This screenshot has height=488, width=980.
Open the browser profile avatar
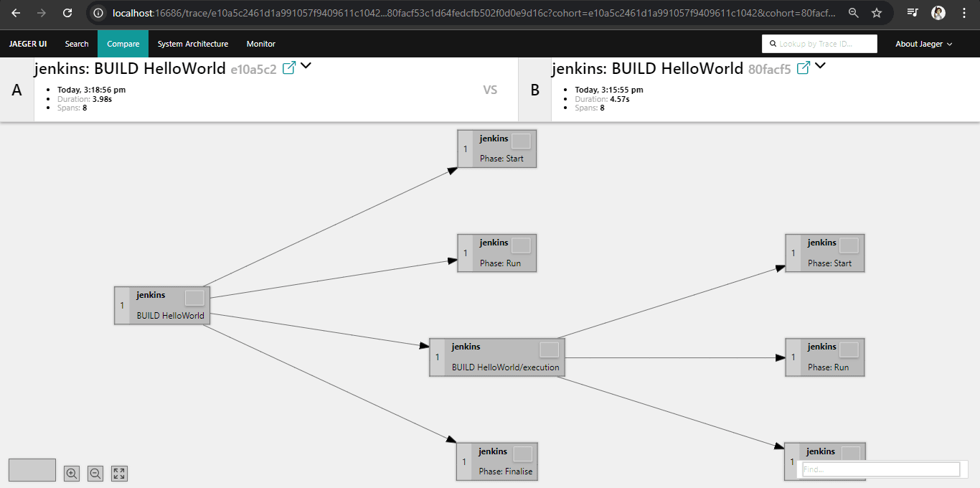tap(938, 13)
